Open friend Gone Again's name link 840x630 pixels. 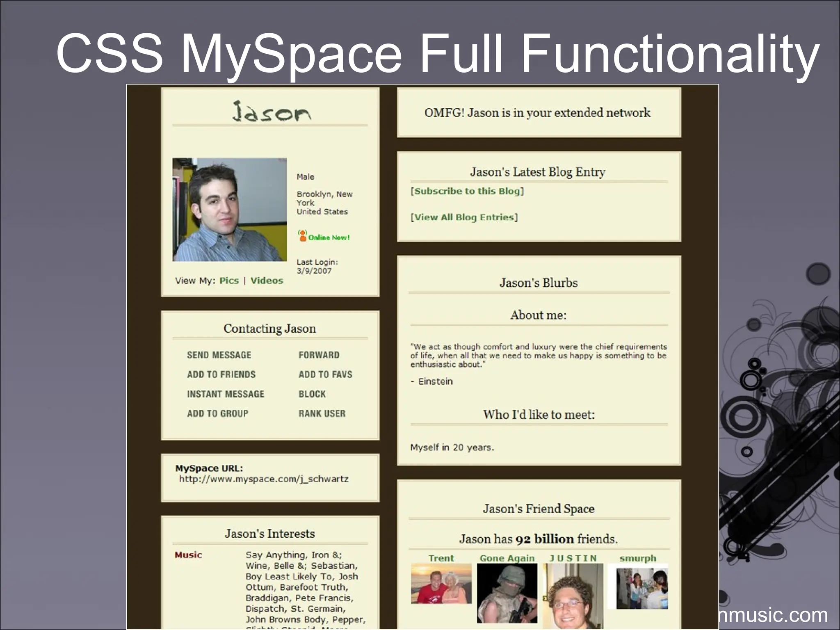point(507,558)
